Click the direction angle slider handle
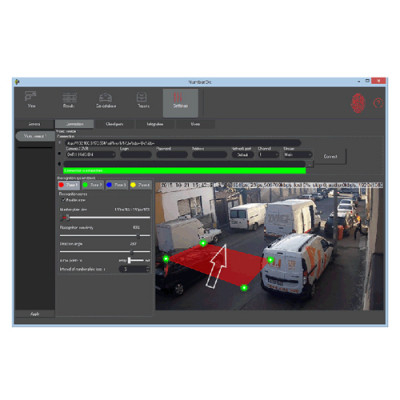400x400 pixels. point(132,252)
